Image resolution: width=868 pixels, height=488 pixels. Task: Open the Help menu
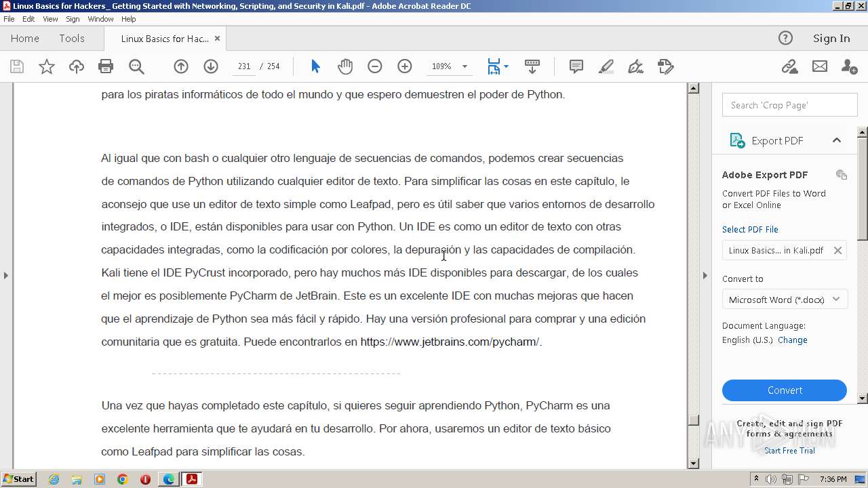129,19
